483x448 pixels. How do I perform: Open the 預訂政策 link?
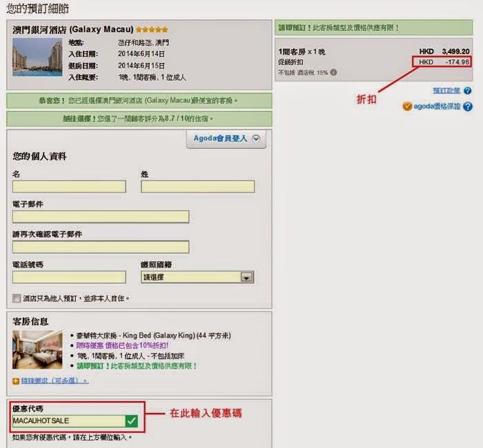click(446, 91)
